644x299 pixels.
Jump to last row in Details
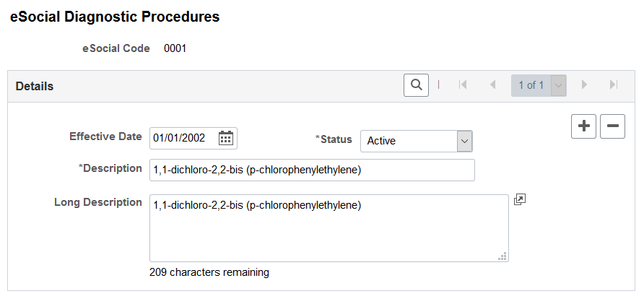614,85
